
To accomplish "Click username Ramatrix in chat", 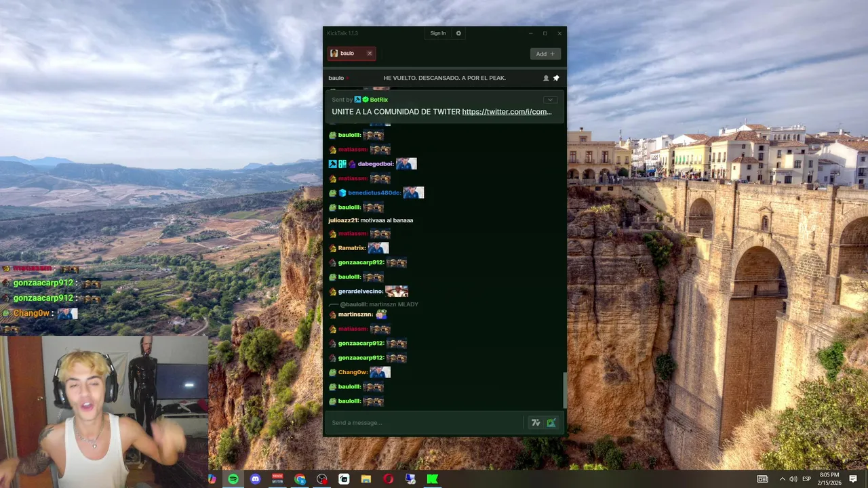I will pyautogui.click(x=352, y=248).
